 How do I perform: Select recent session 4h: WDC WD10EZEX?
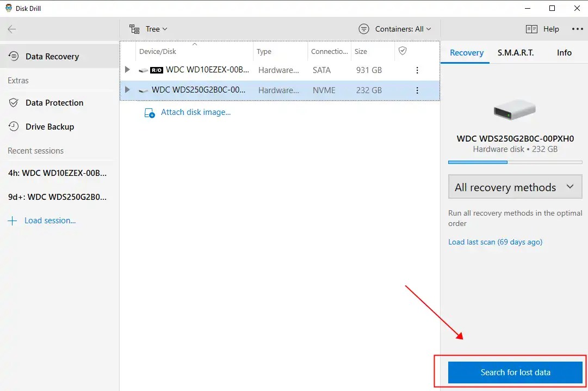(x=51, y=173)
